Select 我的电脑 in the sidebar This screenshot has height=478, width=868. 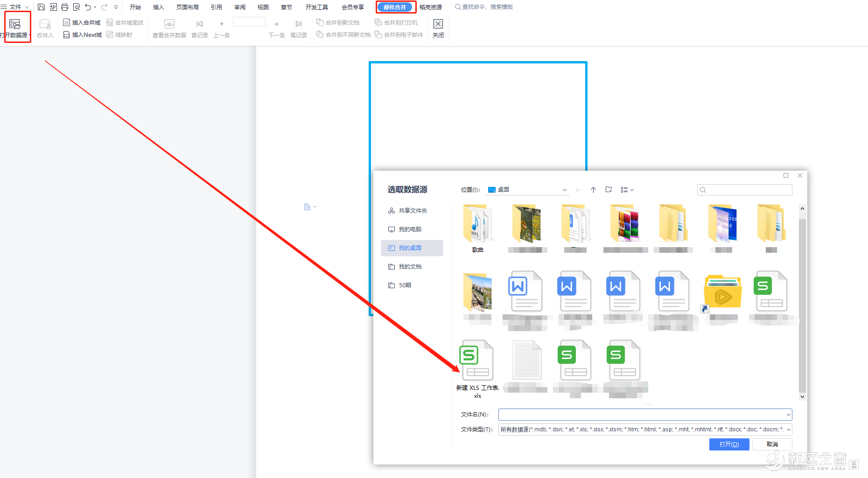click(x=410, y=229)
